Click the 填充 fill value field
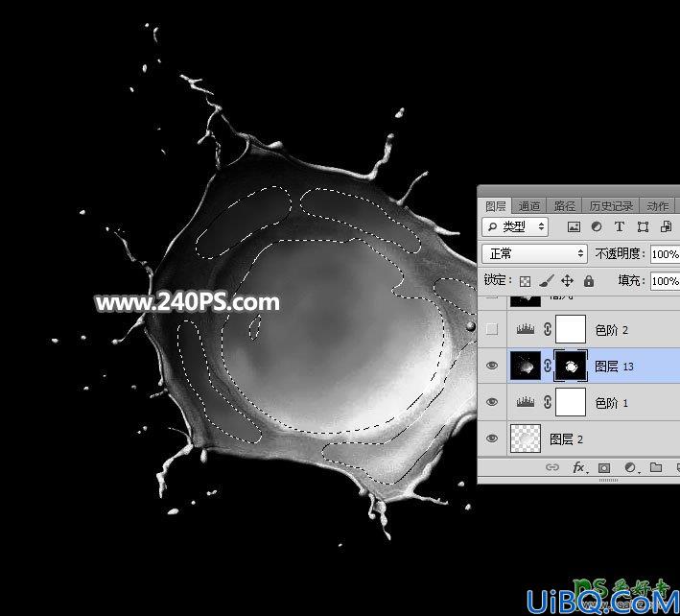This screenshot has width=680, height=616. pyautogui.click(x=665, y=281)
